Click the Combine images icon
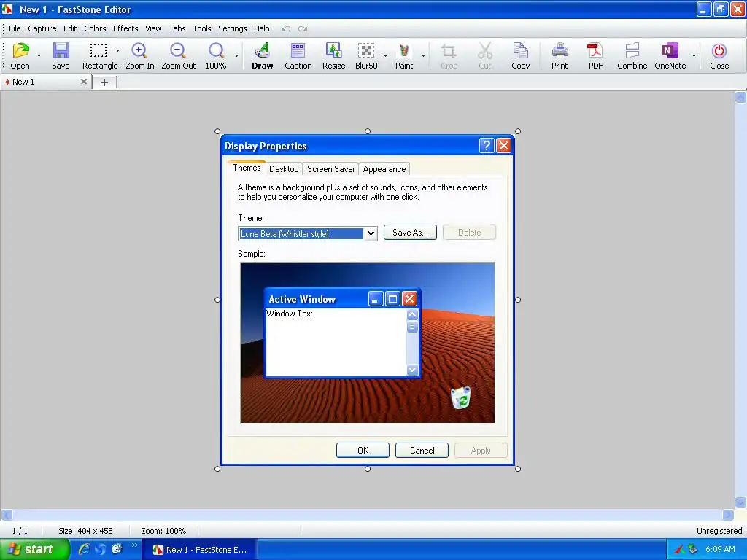Viewport: 747px width, 560px height. (632, 55)
